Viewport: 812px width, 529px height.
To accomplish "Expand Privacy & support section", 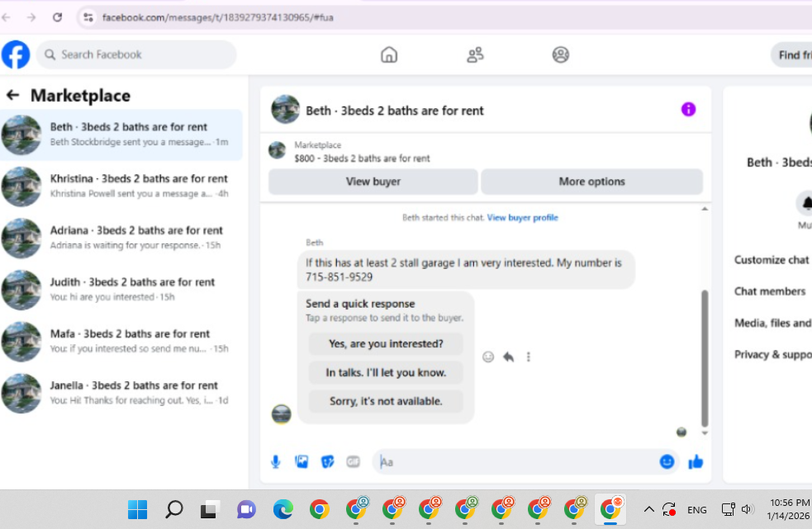I will click(772, 355).
